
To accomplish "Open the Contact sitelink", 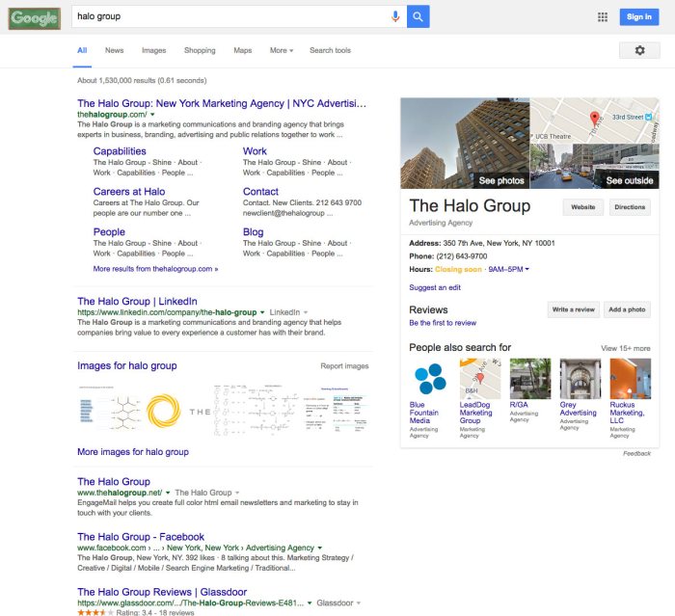I will (x=260, y=192).
